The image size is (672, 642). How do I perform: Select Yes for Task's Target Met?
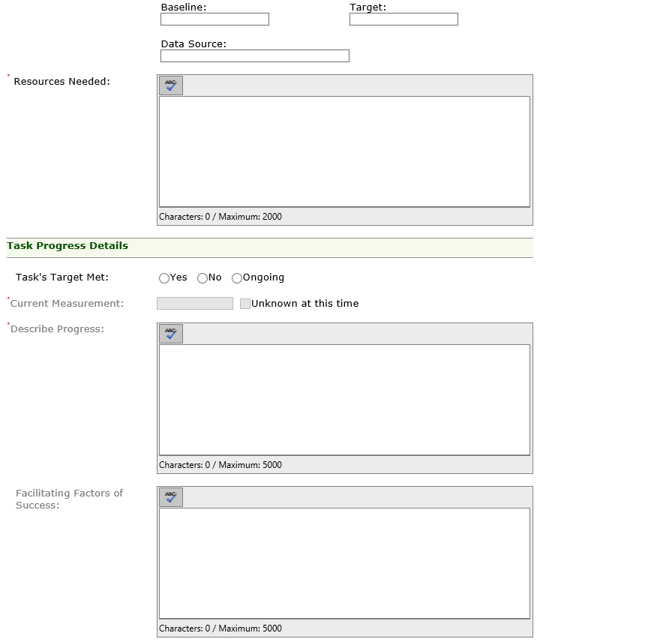(163, 278)
